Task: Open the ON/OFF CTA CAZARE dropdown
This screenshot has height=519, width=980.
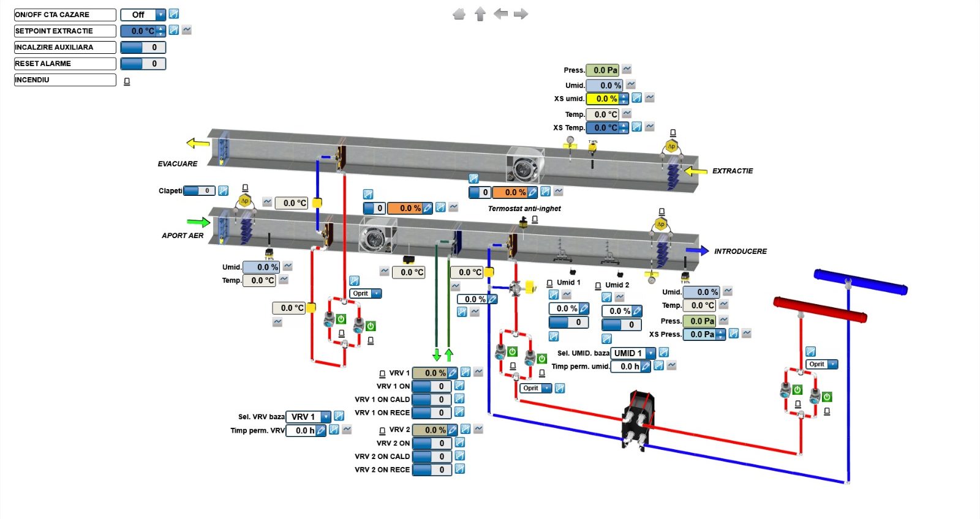Action: (x=160, y=15)
